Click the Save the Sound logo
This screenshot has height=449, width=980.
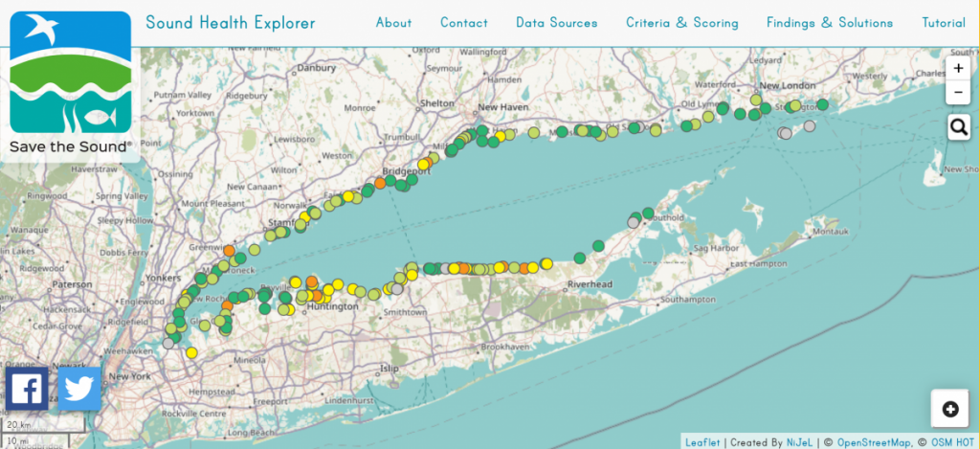(70, 83)
